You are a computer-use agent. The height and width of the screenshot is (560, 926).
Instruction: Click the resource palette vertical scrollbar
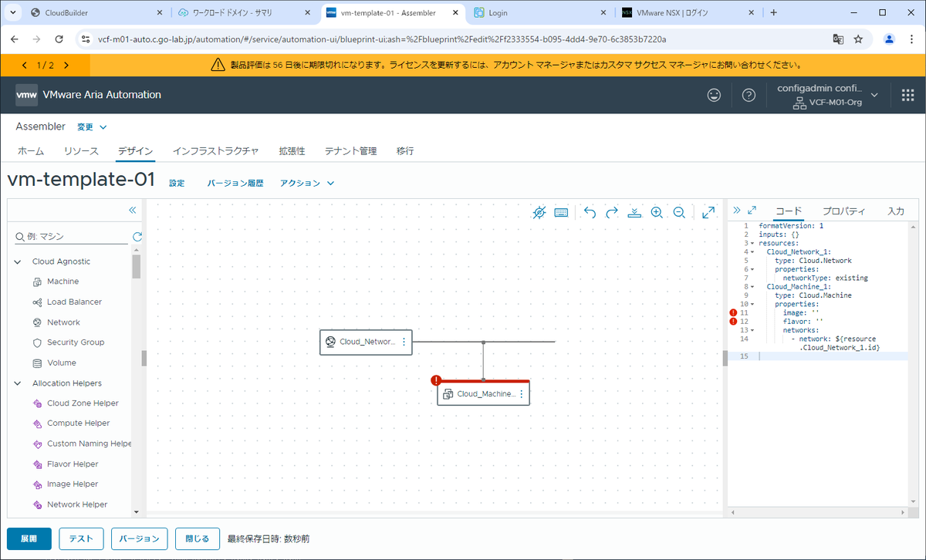click(137, 266)
